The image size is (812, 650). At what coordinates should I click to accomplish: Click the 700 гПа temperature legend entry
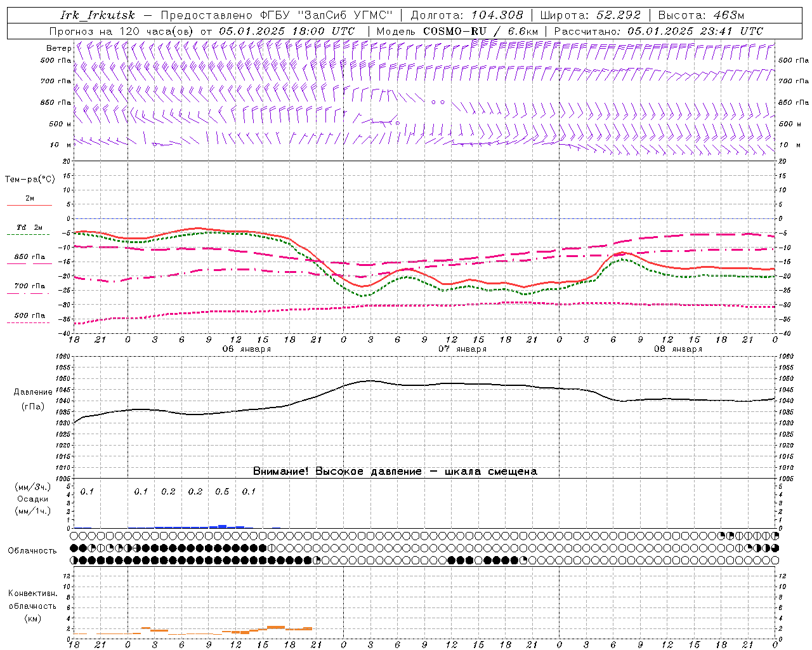click(x=30, y=286)
